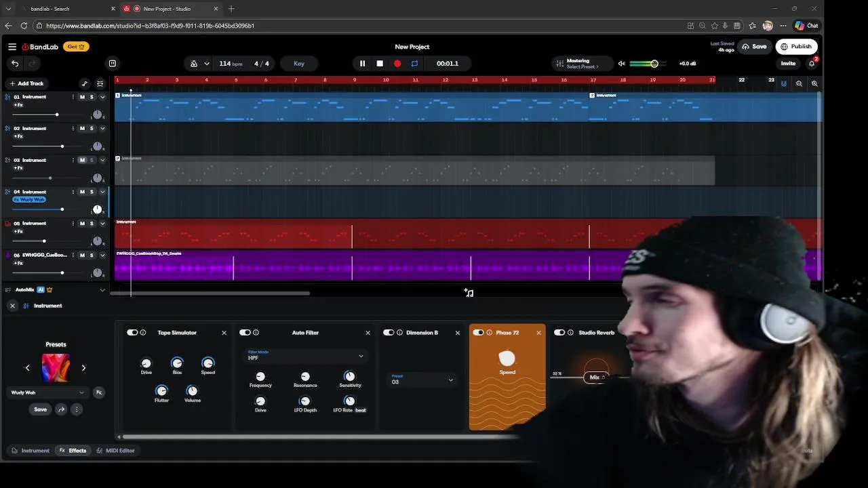The width and height of the screenshot is (868, 488).
Task: Toggle the side panel layout icon
Action: (113, 64)
